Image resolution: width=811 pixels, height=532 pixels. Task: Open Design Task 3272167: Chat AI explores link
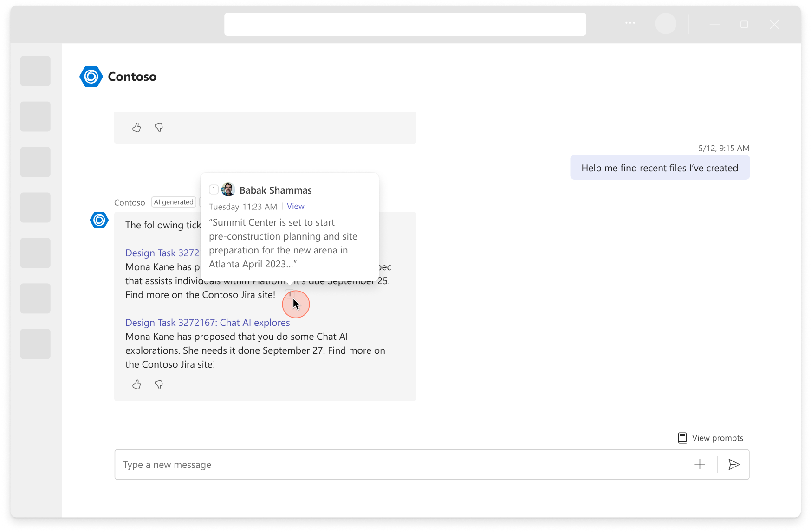coord(207,322)
